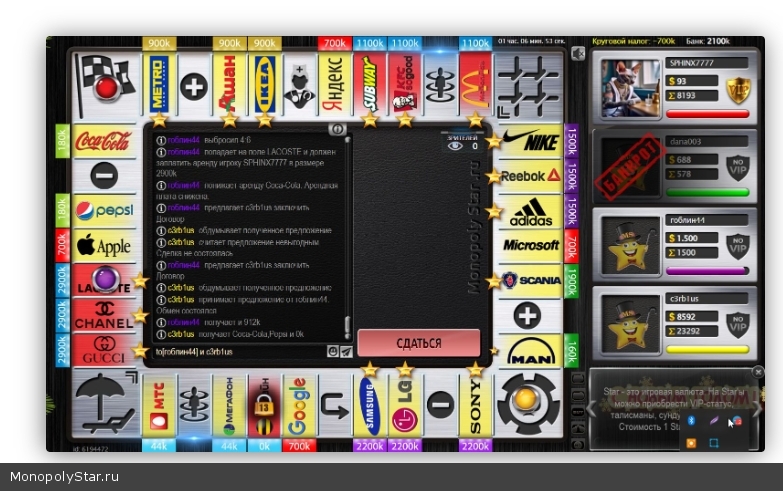Click the Nike property tile
The width and height of the screenshot is (783, 491).
coord(530,141)
